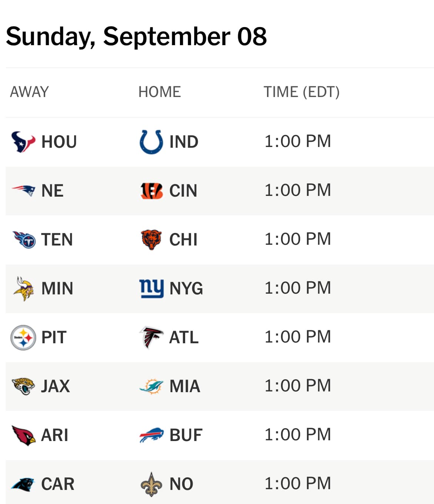
Task: Select the Atlanta Falcons logo
Action: pyautogui.click(x=151, y=337)
